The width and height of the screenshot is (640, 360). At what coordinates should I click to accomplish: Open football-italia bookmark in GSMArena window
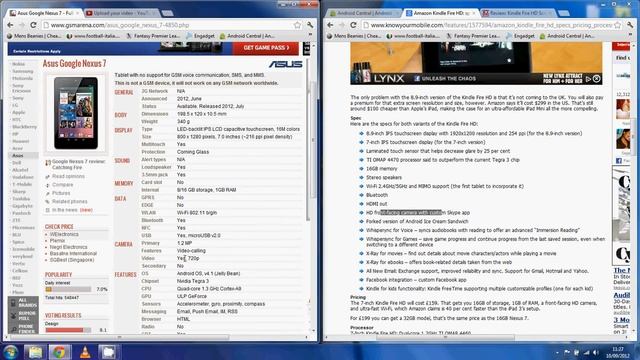click(93, 36)
